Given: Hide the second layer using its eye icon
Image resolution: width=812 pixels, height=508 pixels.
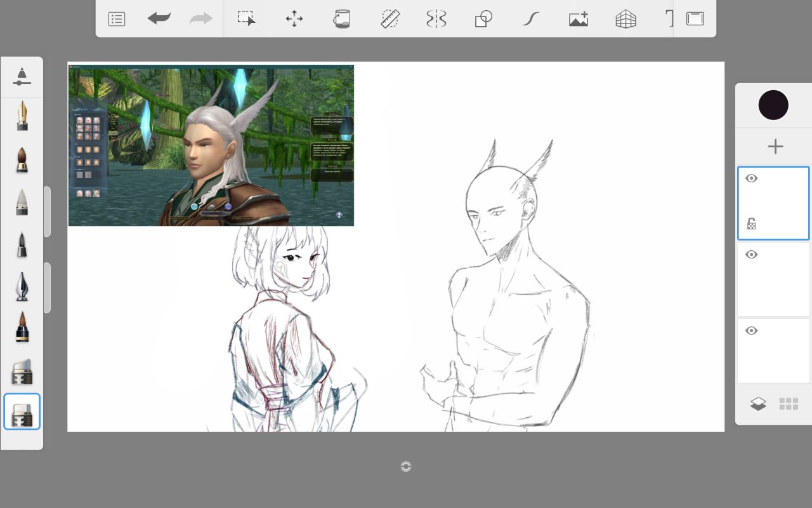Looking at the screenshot, I should click(x=752, y=255).
